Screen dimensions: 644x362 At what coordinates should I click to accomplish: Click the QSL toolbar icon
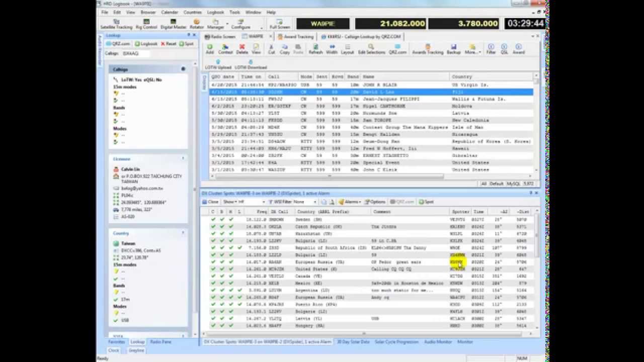pos(504,49)
